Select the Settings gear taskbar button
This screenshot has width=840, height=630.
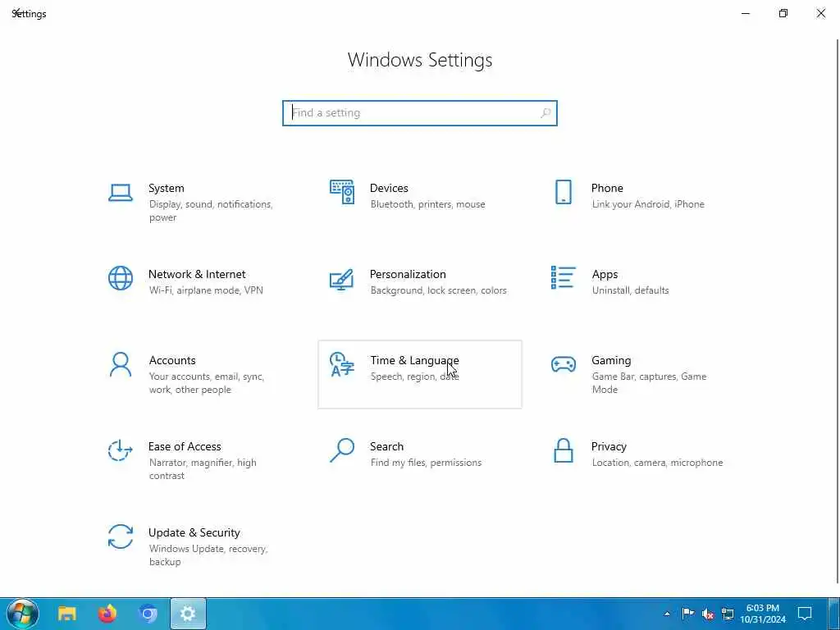tap(188, 614)
